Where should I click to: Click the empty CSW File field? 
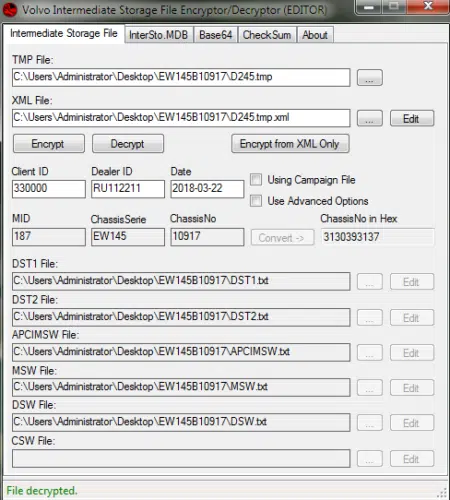181,458
